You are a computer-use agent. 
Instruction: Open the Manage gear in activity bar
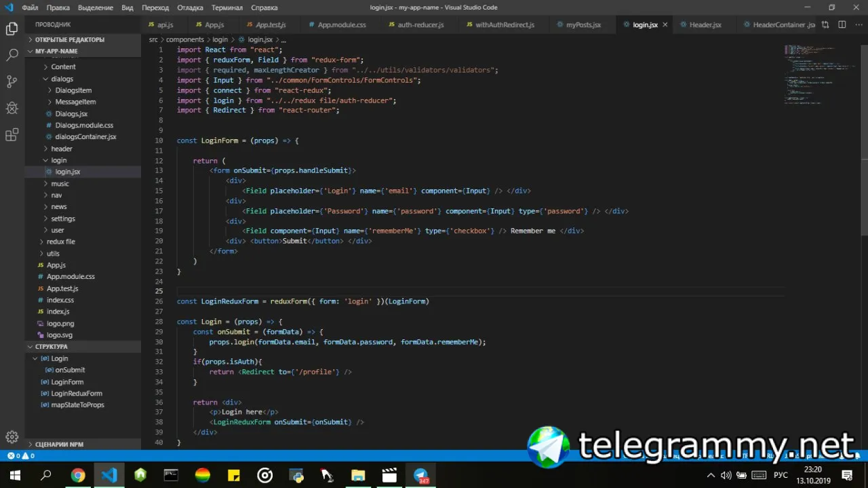[12, 436]
